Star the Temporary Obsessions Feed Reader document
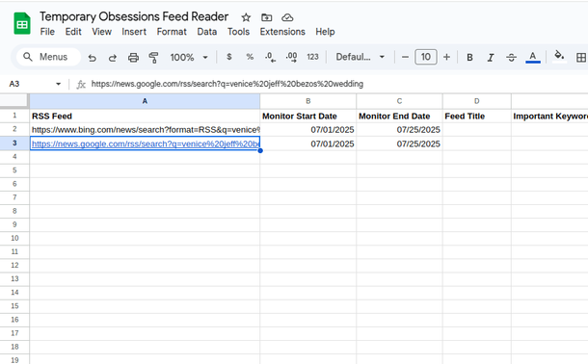588x364 pixels. coord(246,17)
